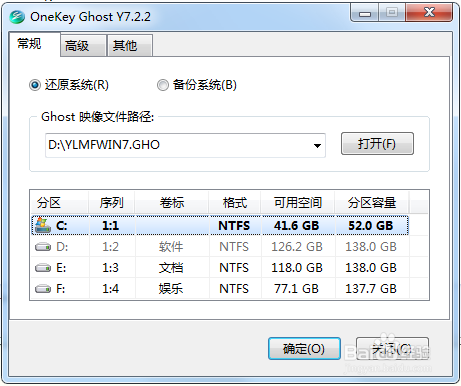The image size is (461, 386).
Task: Switch to the 高级 tab
Action: [x=83, y=45]
